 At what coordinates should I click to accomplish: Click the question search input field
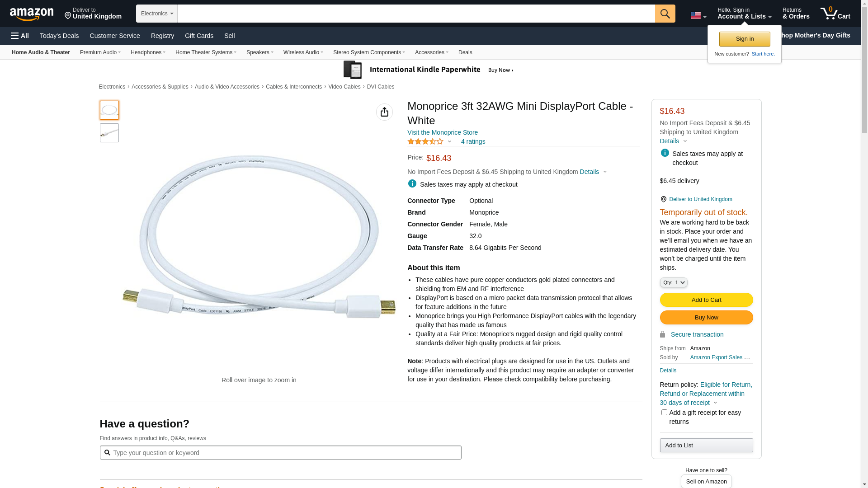pos(280,453)
